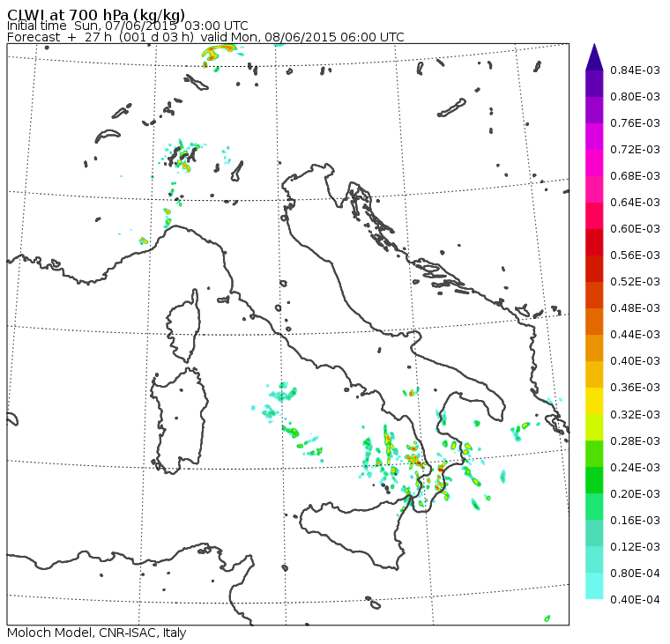Viewport: 670px width, 644px height.
Task: Click the 0.12E-03 colorbar label
Action: coord(635,547)
